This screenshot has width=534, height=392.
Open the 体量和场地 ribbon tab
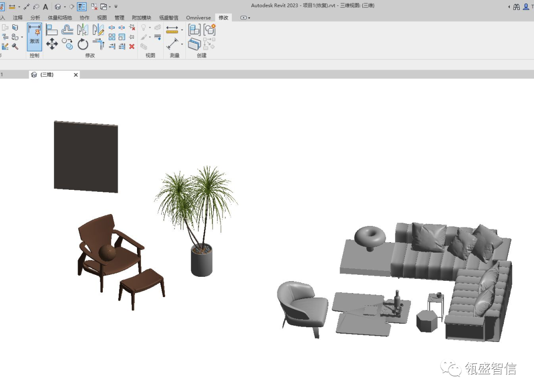60,18
